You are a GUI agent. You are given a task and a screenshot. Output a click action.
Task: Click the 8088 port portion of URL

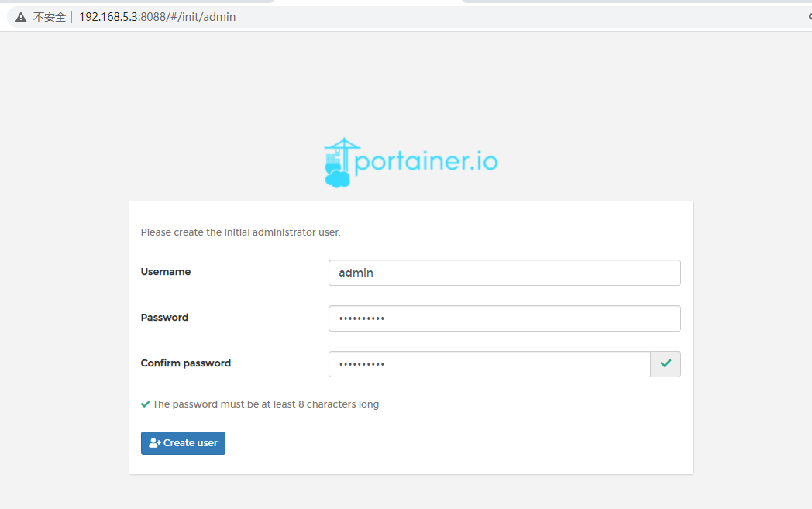151,17
